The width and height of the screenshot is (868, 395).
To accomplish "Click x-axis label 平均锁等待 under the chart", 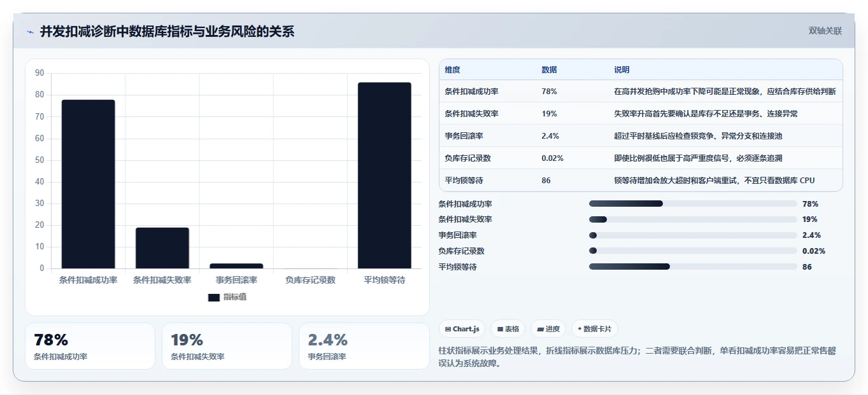I will [x=384, y=280].
